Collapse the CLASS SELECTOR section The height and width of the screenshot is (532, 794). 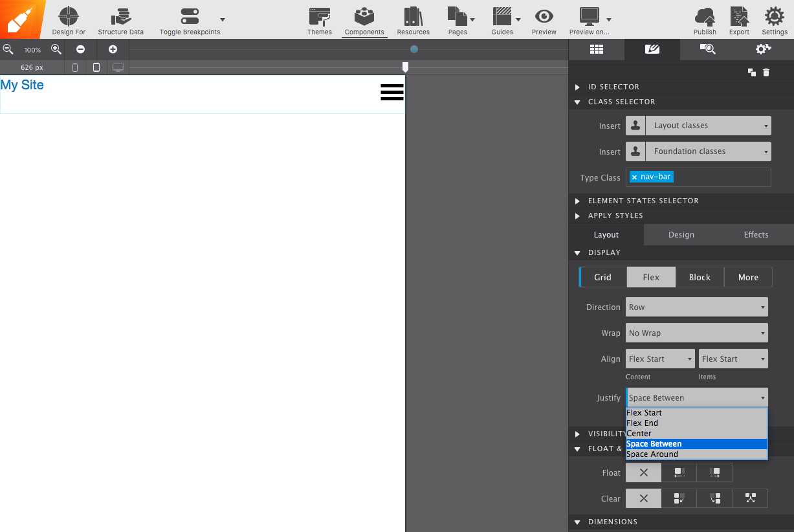coord(577,102)
